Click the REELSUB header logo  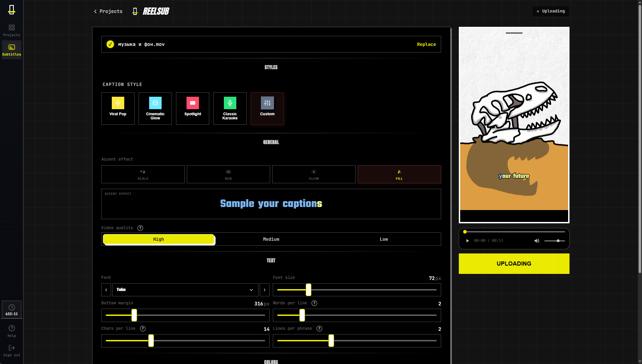(x=151, y=11)
